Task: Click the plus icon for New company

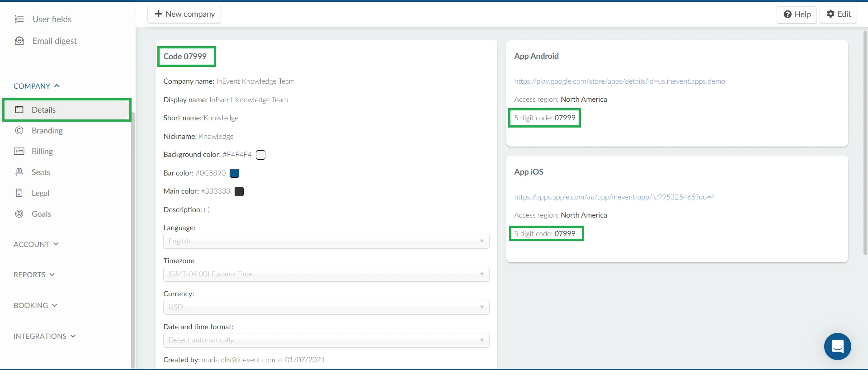Action: (158, 14)
